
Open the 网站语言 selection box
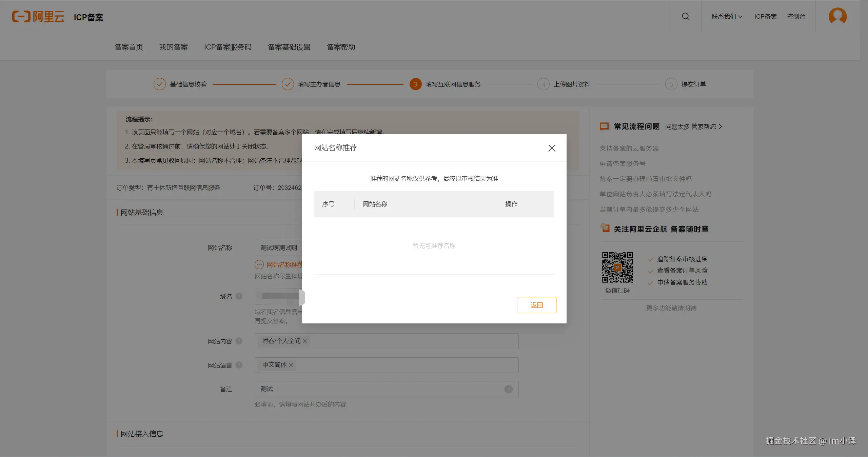coord(407,365)
